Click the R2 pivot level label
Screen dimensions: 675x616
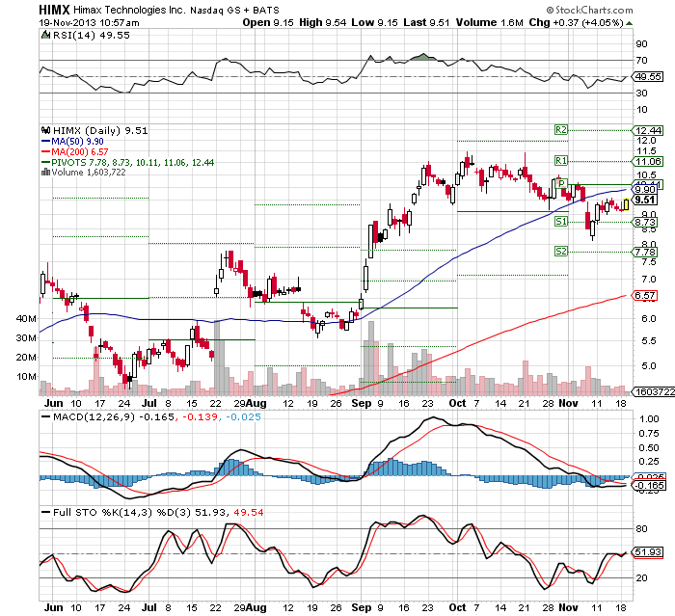[x=561, y=130]
